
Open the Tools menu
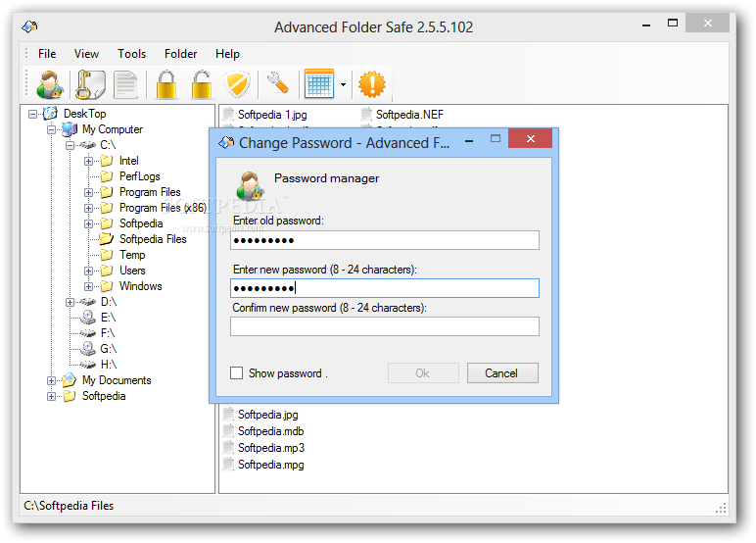[131, 54]
